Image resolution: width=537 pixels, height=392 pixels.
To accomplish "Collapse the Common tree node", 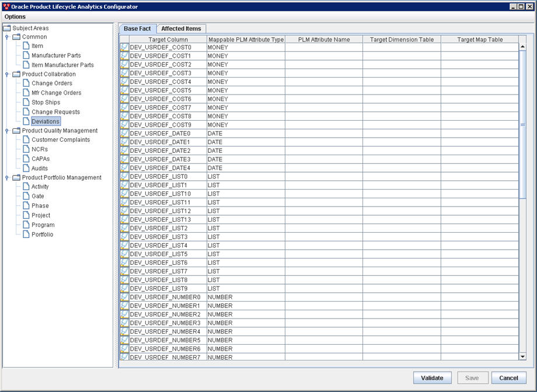I will point(6,37).
